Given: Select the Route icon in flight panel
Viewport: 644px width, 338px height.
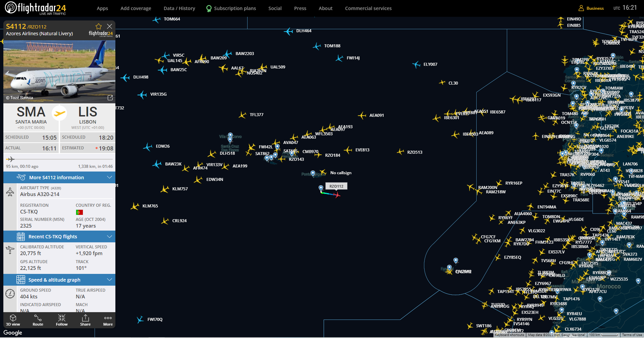Looking at the screenshot, I should pyautogui.click(x=38, y=320).
